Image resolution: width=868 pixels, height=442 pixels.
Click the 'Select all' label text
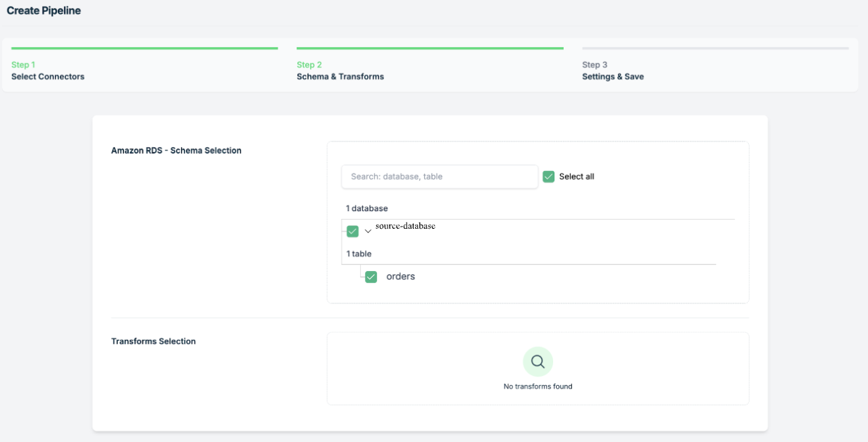(x=576, y=177)
